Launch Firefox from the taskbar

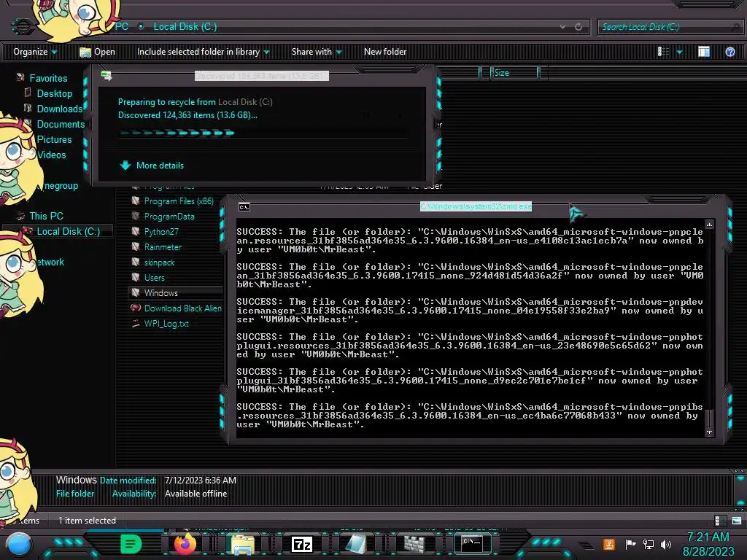click(x=185, y=544)
